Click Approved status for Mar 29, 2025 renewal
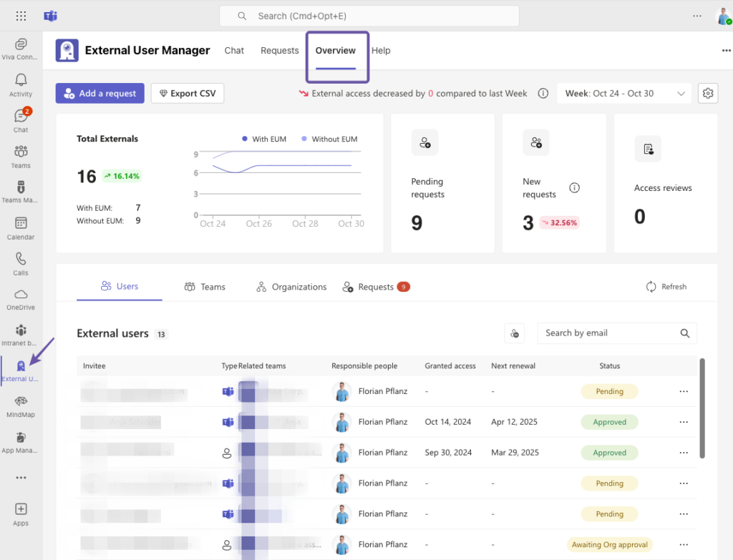The image size is (733, 560). point(610,453)
